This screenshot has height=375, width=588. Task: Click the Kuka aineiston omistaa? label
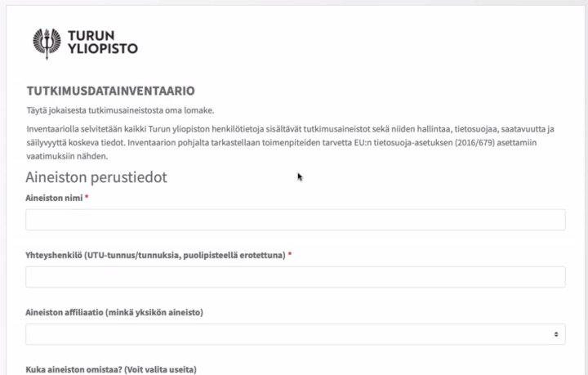point(75,369)
